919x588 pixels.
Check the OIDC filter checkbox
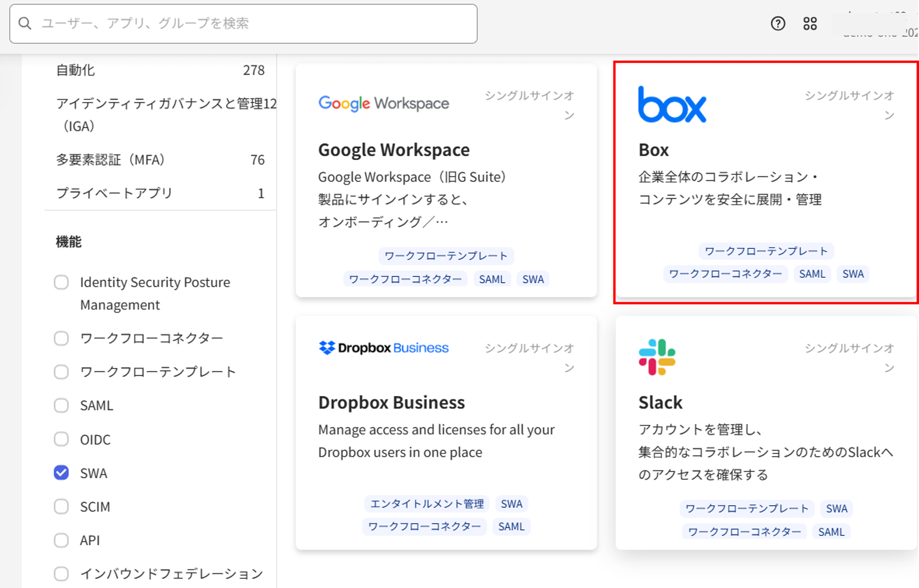coord(61,439)
